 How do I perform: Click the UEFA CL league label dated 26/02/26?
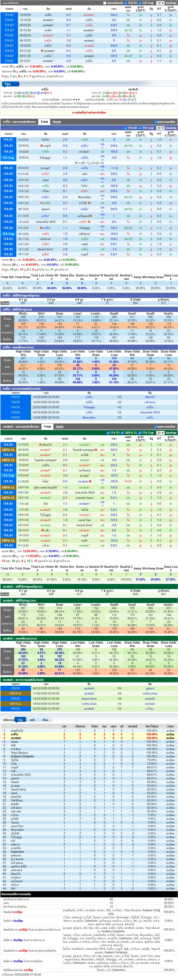coord(8,450)
